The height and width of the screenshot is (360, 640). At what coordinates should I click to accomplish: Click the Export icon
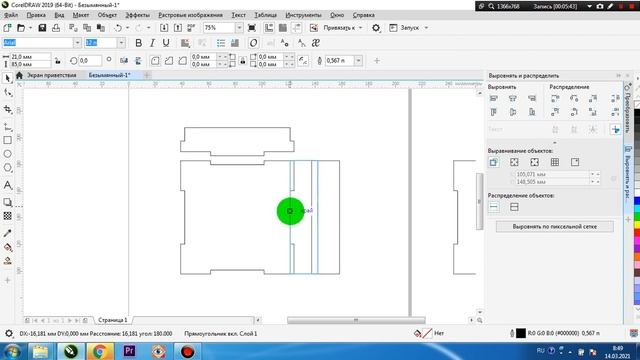[x=178, y=28]
